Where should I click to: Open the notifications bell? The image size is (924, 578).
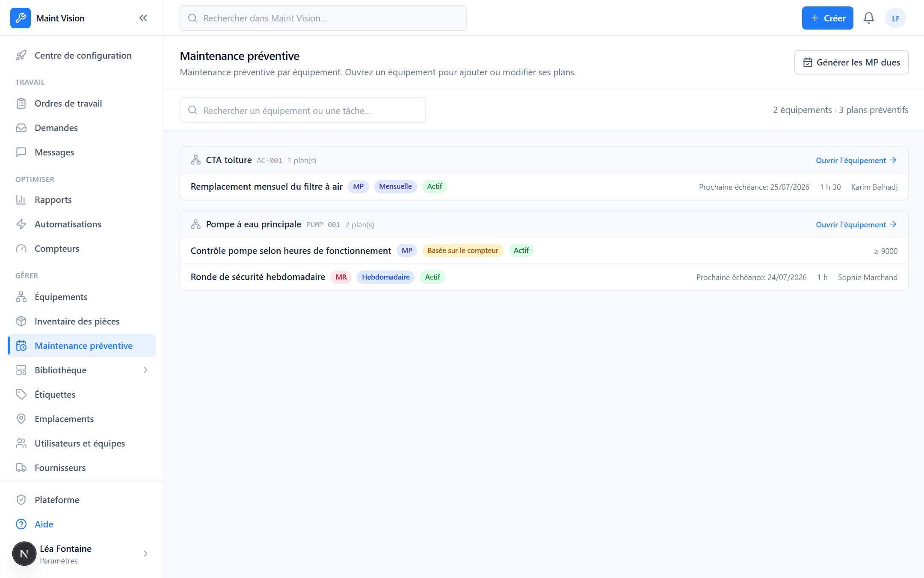tap(869, 18)
